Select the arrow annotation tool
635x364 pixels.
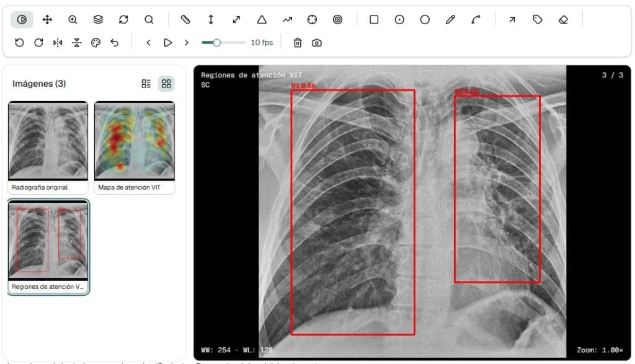[512, 19]
